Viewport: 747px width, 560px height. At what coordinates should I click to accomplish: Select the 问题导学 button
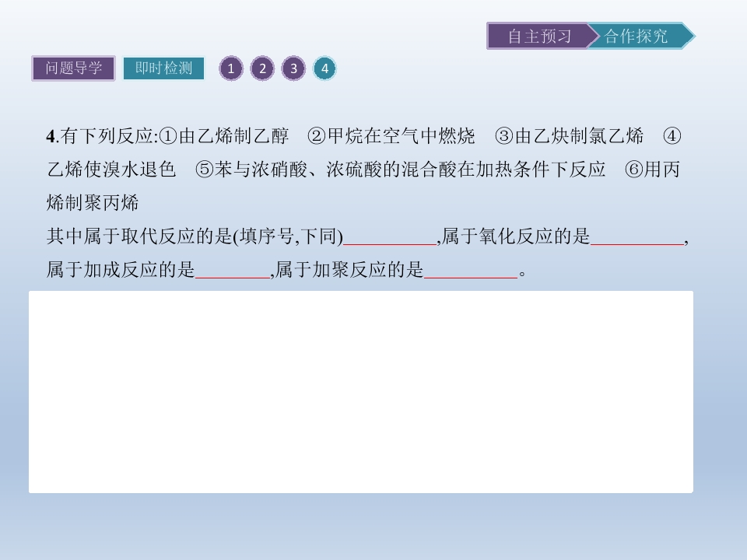point(73,68)
